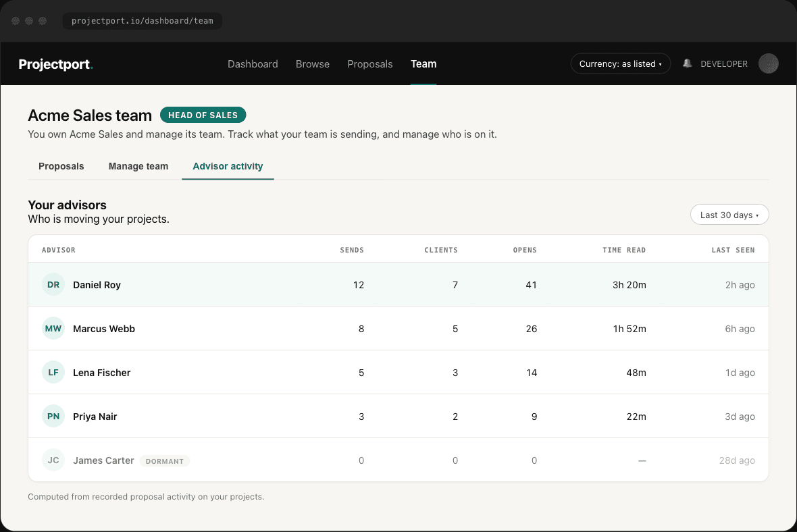Open the Currency: as listed dropdown
Image resolution: width=797 pixels, height=532 pixels.
tap(621, 63)
